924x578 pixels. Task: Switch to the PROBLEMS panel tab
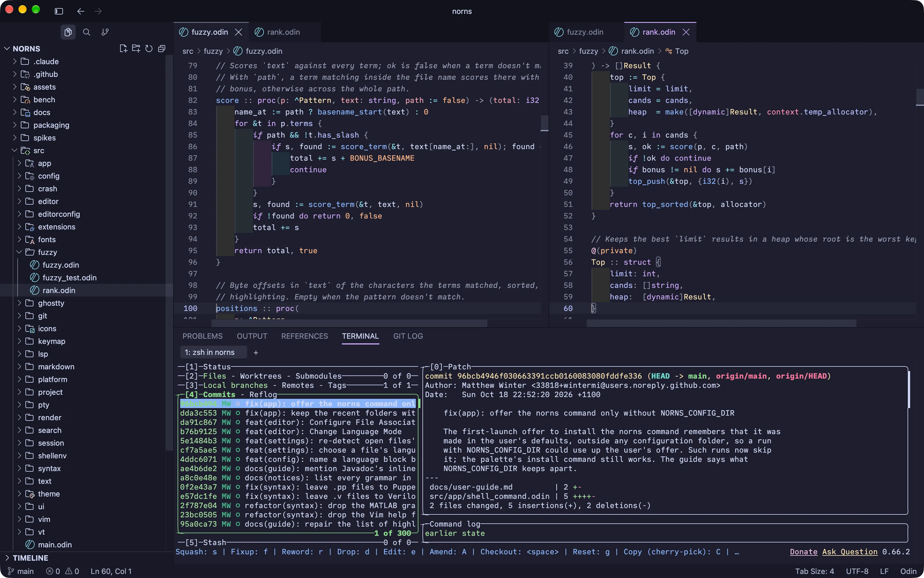tap(202, 336)
